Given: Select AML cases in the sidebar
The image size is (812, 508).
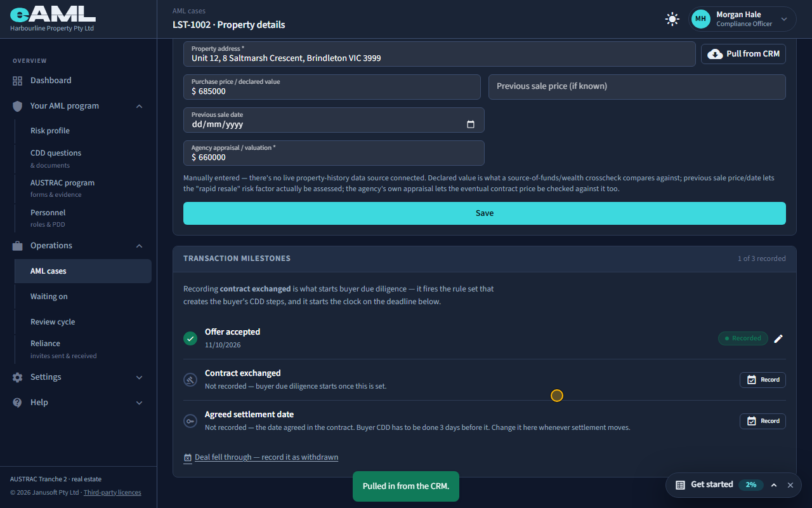Looking at the screenshot, I should pos(82,271).
